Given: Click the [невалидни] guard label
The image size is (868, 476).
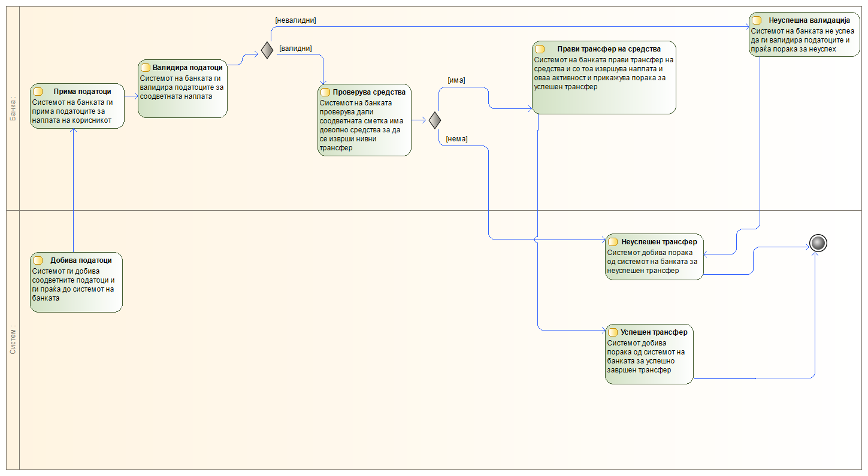Looking at the screenshot, I should [x=295, y=20].
